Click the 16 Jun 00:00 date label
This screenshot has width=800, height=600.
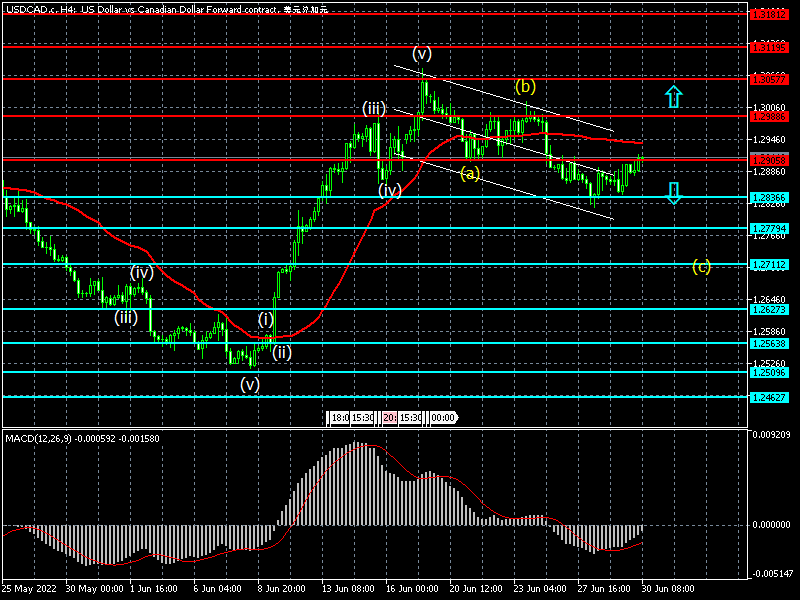412,589
